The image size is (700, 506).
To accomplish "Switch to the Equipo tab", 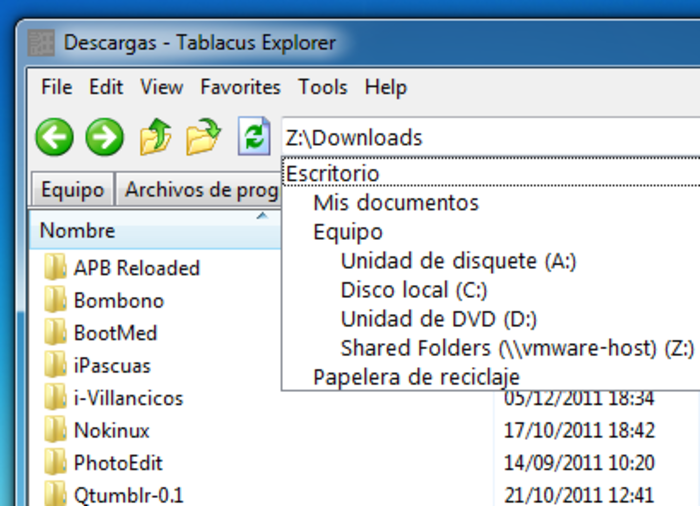I will pyautogui.click(x=72, y=190).
